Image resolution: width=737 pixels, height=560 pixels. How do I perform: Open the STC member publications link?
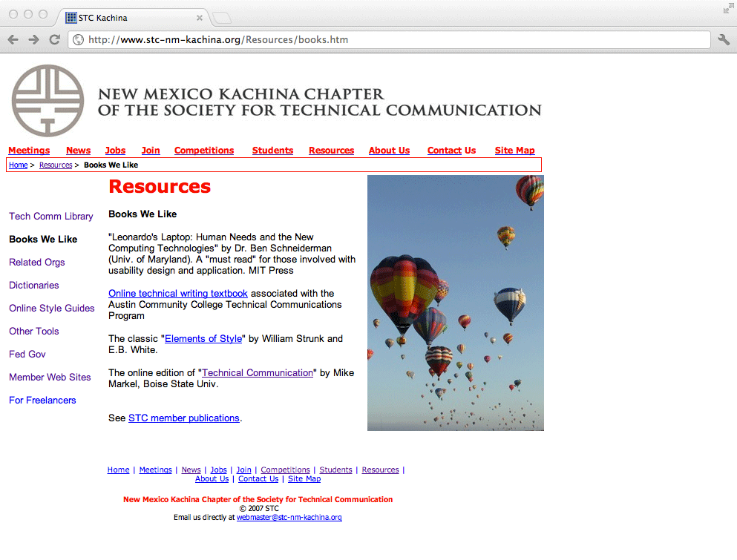click(x=184, y=418)
